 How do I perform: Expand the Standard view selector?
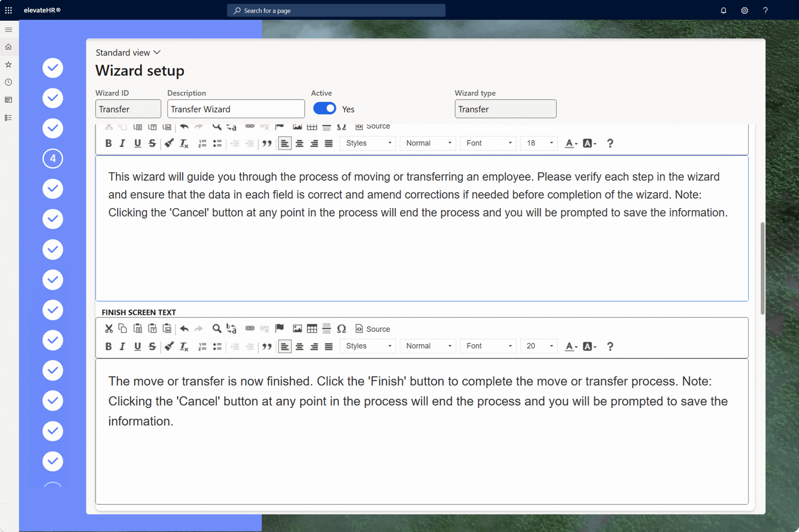[x=128, y=53]
